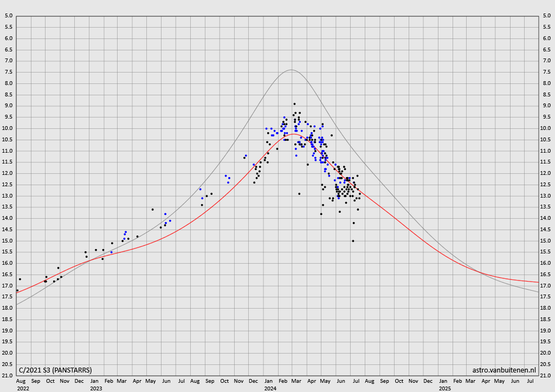This screenshot has height=392, width=555.
Task: Click the leftmost black data point near 17.2
Action: [17, 290]
